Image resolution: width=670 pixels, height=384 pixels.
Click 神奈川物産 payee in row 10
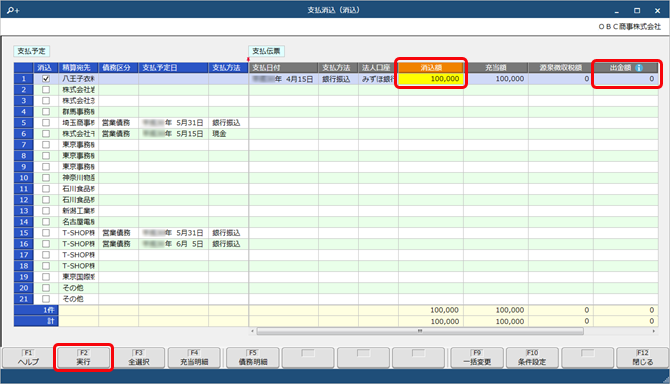tap(78, 178)
